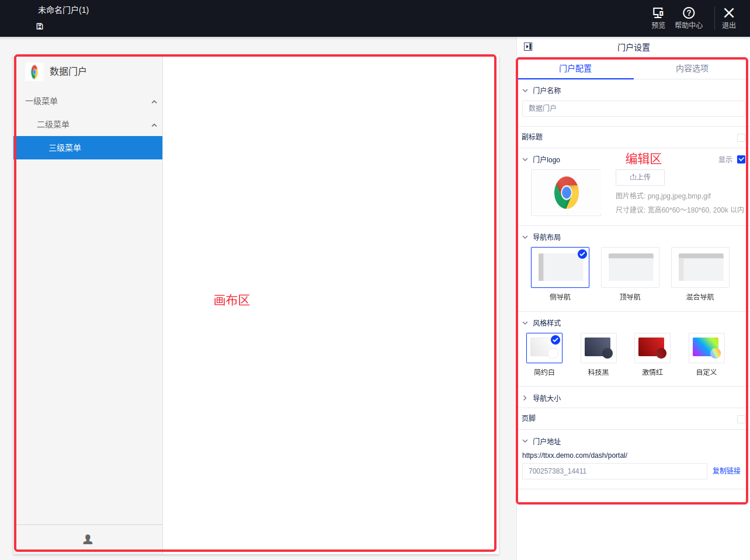
Task: Collapse the first-level menu (一级菜单)
Action: [154, 102]
